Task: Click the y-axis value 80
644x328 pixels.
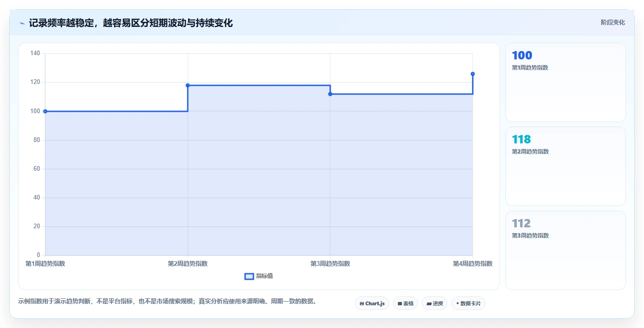Action: [37, 140]
